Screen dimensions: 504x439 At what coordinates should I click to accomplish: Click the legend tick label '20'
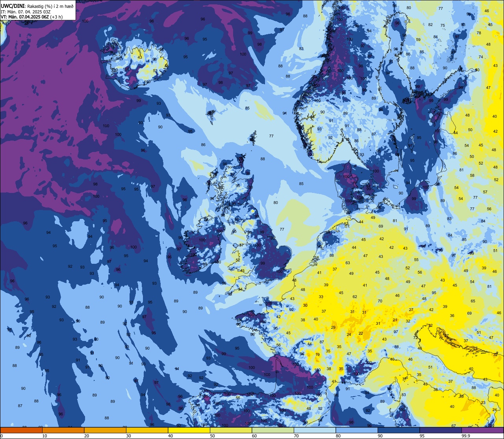87,436
